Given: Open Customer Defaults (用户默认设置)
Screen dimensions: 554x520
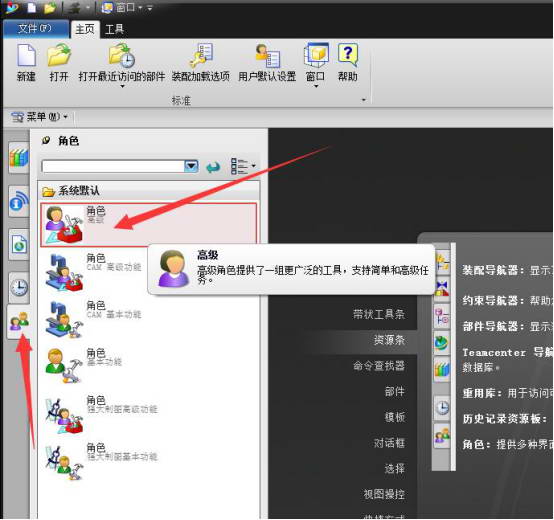Looking at the screenshot, I should [x=267, y=55].
